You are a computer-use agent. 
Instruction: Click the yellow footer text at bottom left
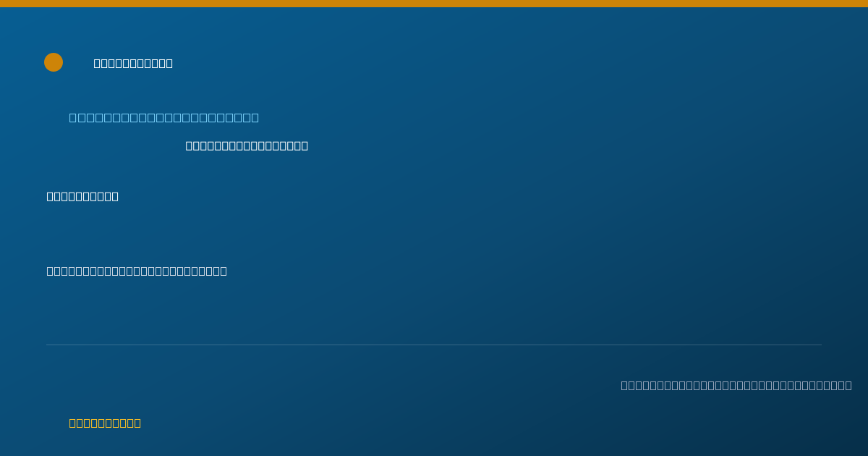105,423
